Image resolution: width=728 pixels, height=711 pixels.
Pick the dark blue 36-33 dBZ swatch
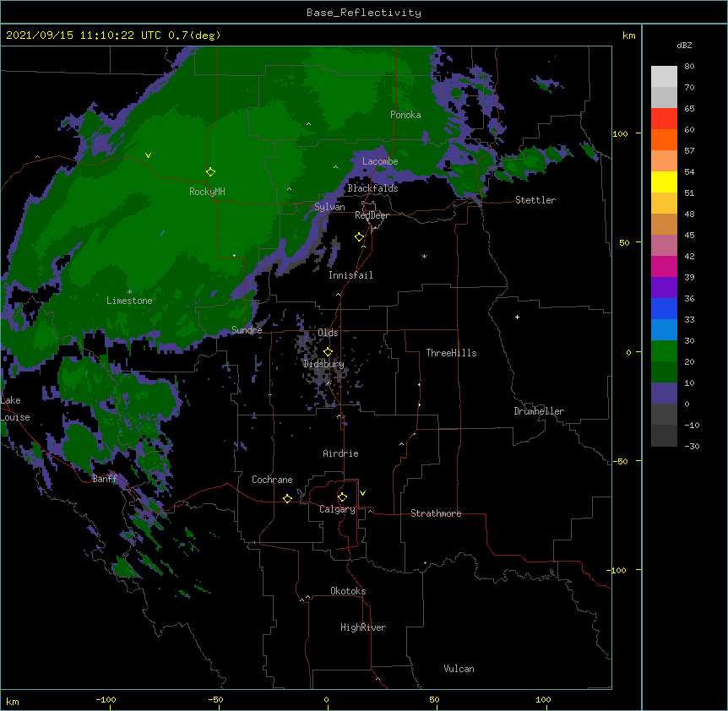click(x=664, y=308)
